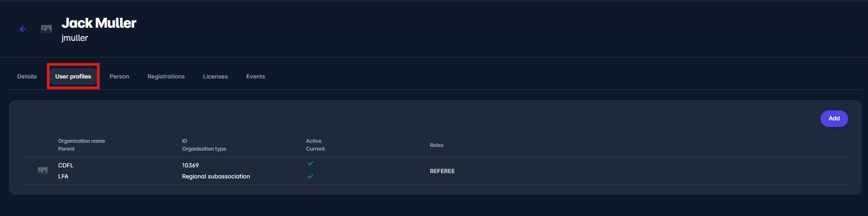
Task: Click the CDFL organization logo placeholder
Action: pyautogui.click(x=43, y=170)
